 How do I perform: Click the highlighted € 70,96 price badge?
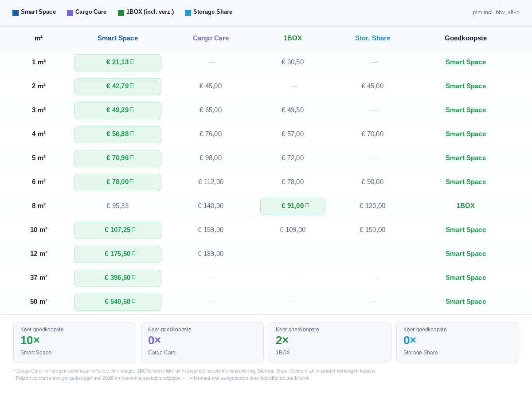117,158
